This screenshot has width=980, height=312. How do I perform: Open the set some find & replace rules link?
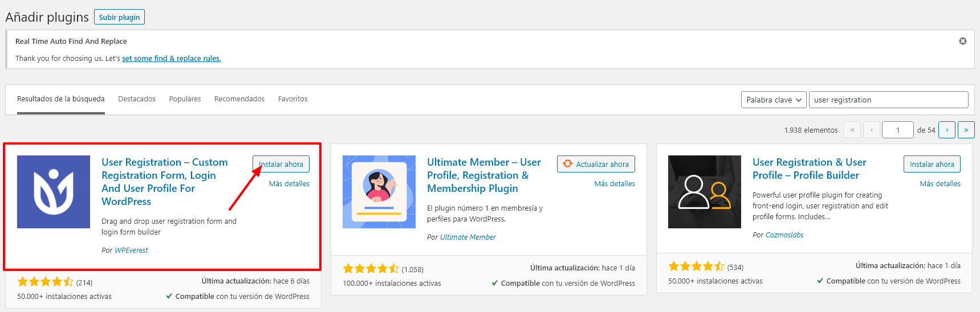(172, 58)
